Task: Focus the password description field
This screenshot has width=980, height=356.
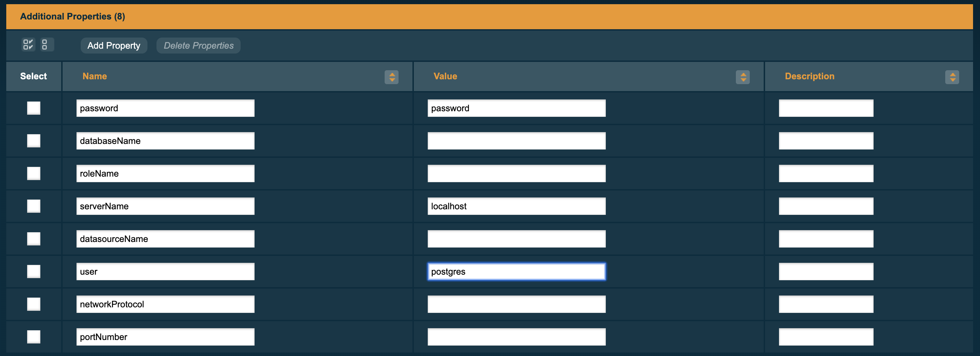Action: tap(826, 108)
